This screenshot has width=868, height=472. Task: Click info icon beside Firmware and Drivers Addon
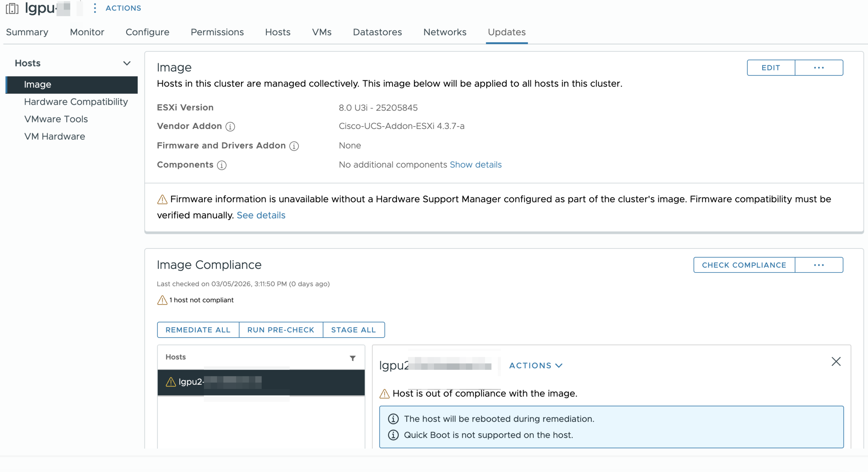(294, 146)
